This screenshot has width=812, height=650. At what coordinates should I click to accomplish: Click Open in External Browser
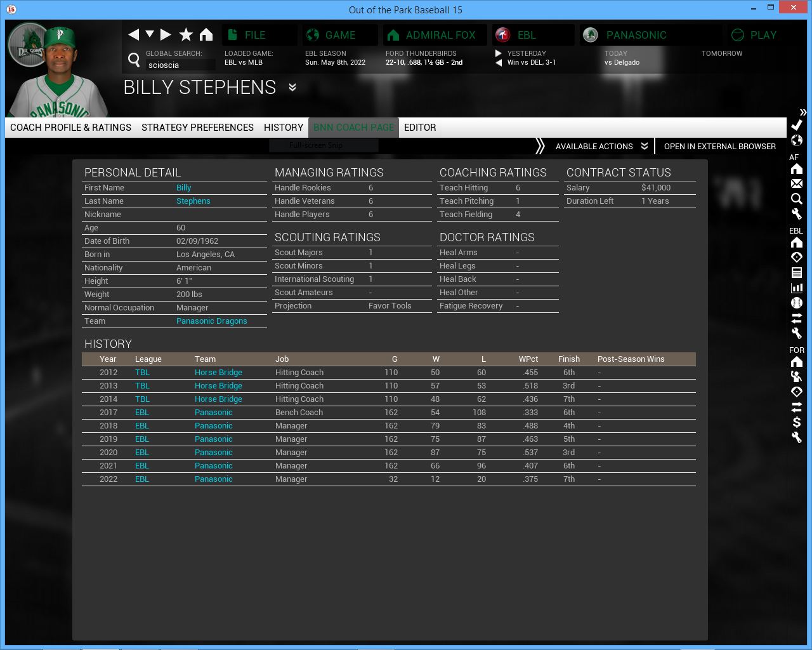pyautogui.click(x=719, y=146)
